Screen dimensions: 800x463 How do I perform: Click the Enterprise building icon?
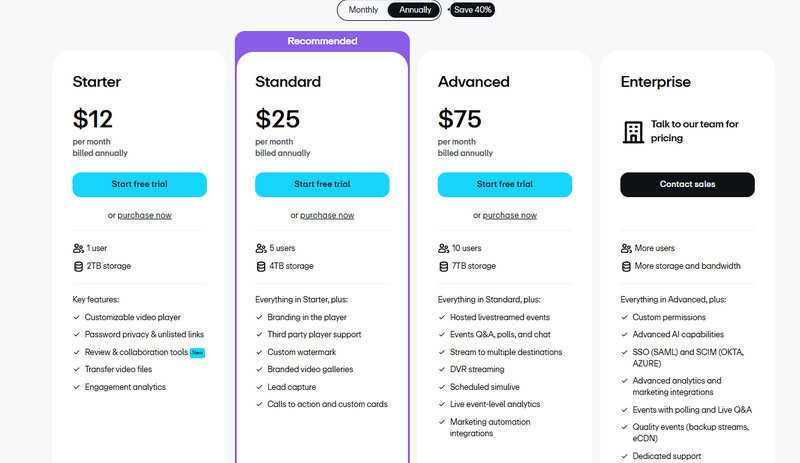[632, 131]
